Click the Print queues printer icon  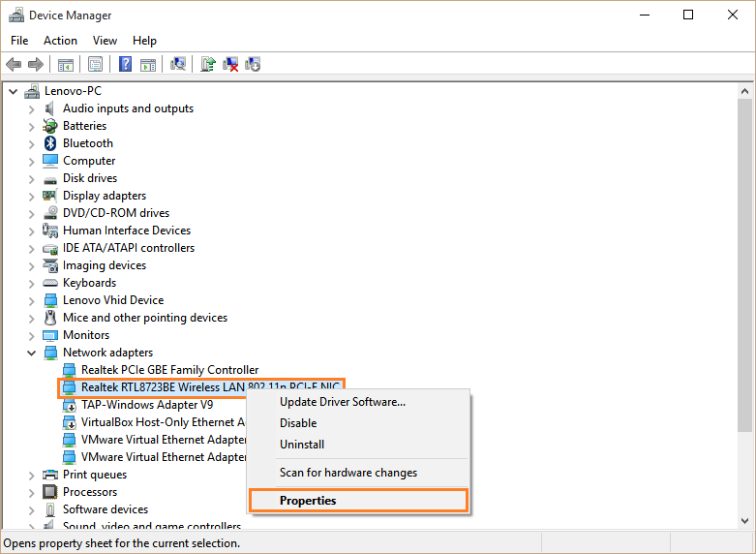click(50, 475)
